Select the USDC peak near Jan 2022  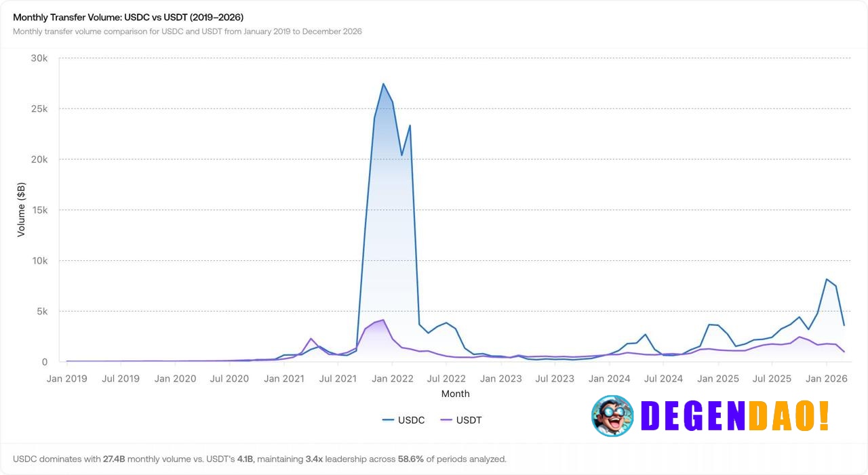coord(383,85)
